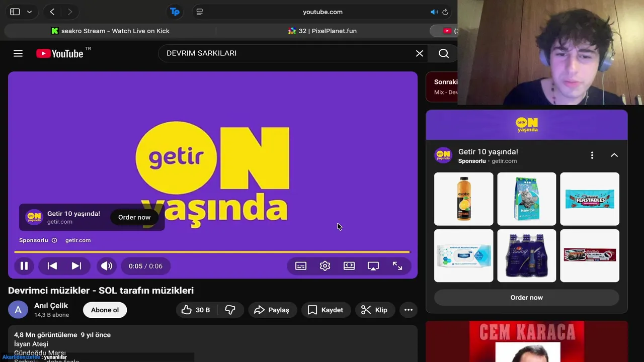Viewport: 644px width, 362px height.
Task: Click Abone ol subscribe button
Action: coord(105,310)
